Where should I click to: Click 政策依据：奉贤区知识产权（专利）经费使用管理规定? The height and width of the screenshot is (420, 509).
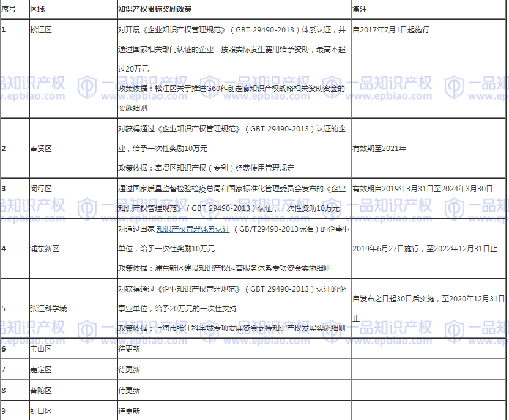pyautogui.click(x=206, y=168)
